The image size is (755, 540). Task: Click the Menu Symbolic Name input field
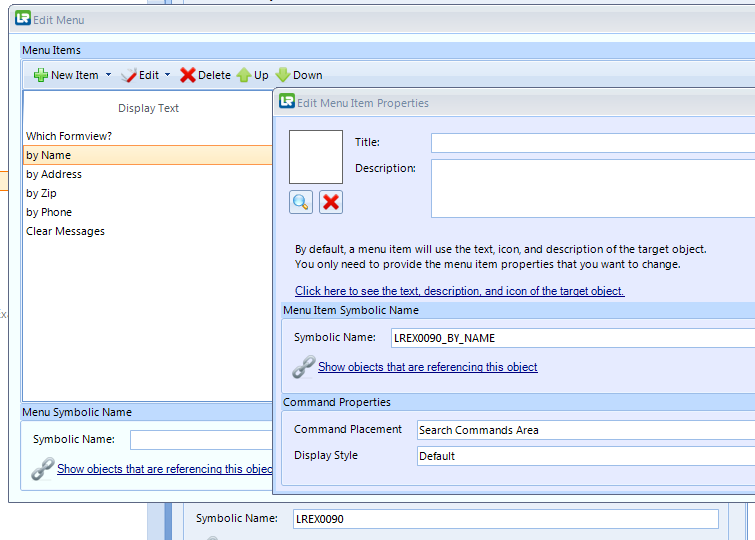(x=201, y=440)
